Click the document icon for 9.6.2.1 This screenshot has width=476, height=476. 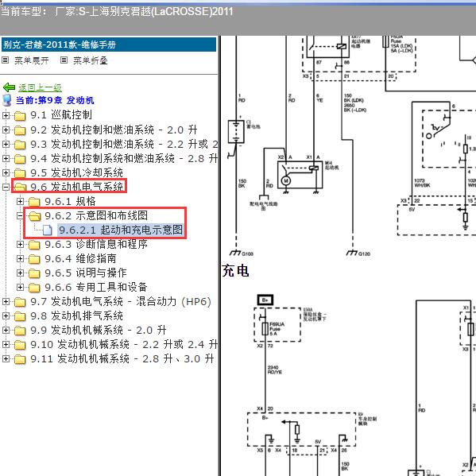tap(48, 230)
